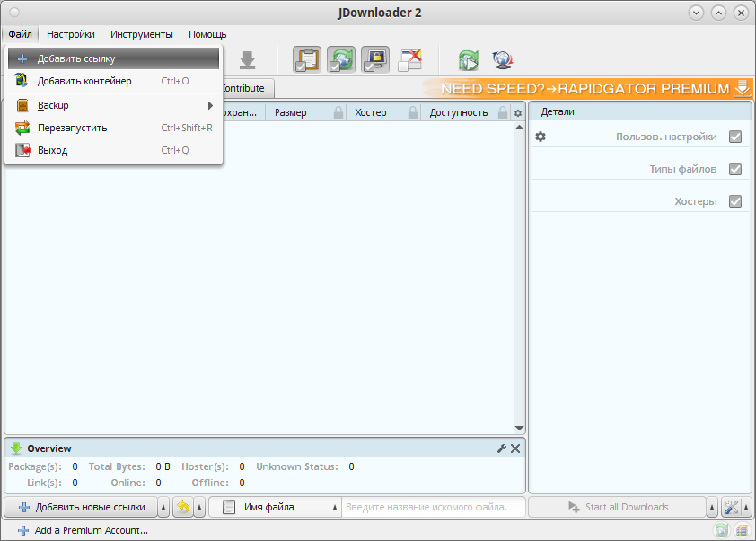Click the green refresh-play toolbar icon
Screen dimensions: 756x541
click(x=468, y=60)
